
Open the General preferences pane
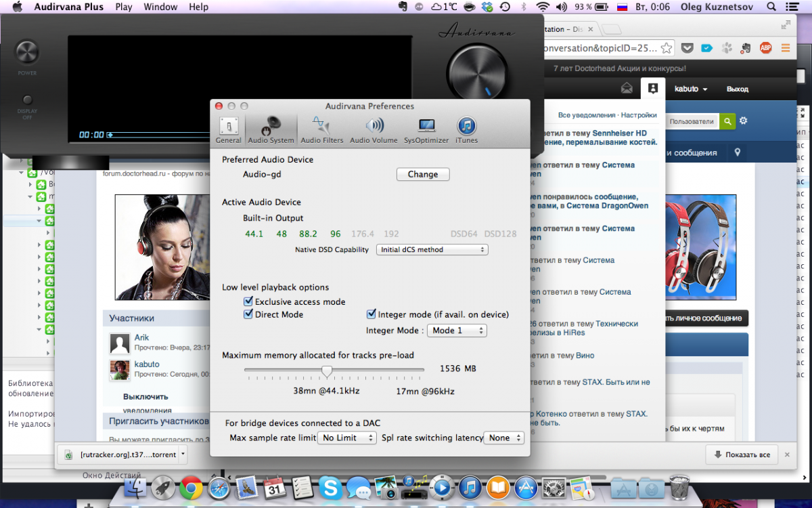click(x=228, y=130)
